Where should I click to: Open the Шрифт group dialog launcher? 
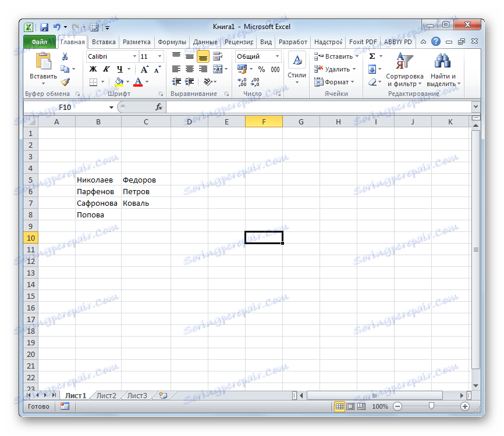(x=161, y=94)
